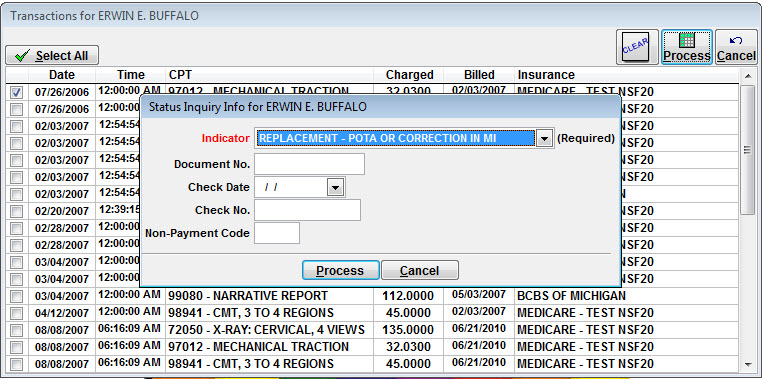The width and height of the screenshot is (763, 379).
Task: Check the 99080 Narrative Report row checkbox
Action: [x=17, y=296]
